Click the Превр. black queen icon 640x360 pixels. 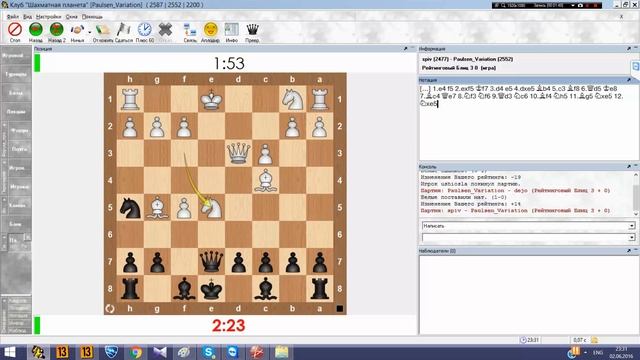click(x=252, y=29)
